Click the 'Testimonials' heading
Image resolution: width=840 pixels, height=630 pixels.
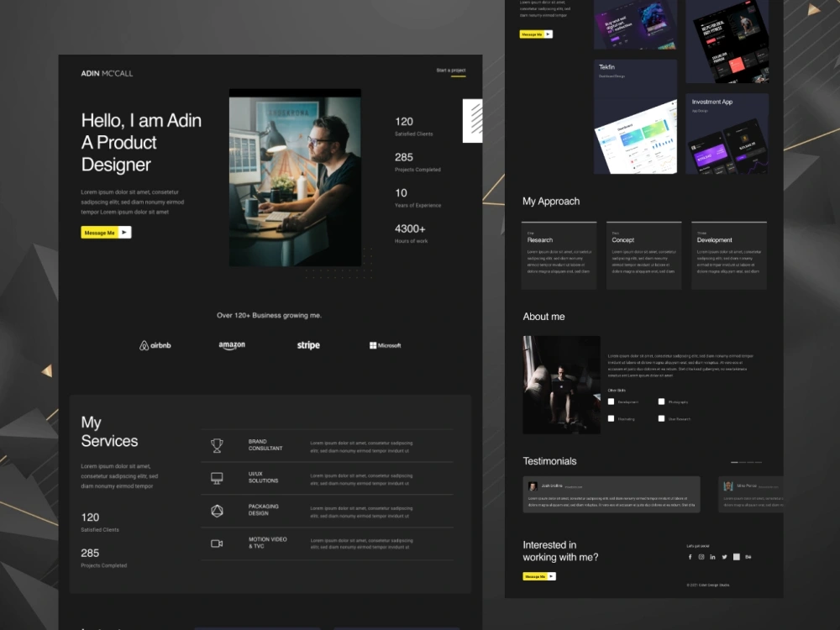pyautogui.click(x=549, y=461)
